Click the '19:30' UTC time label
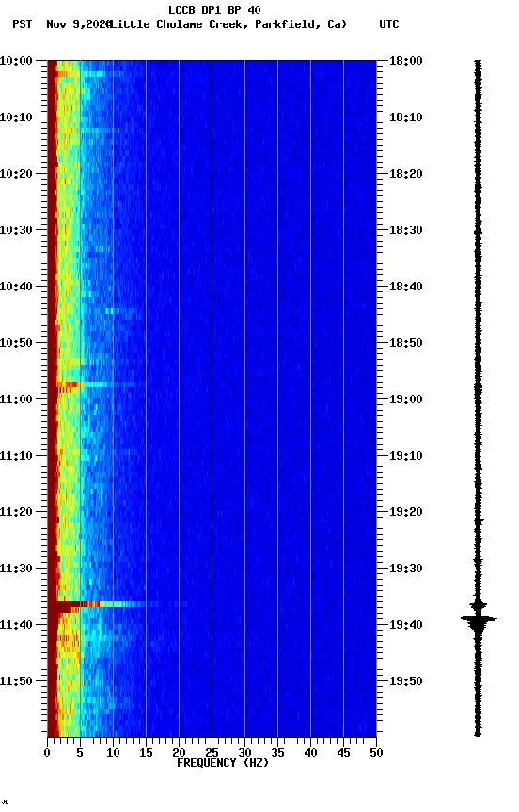Image resolution: width=519 pixels, height=812 pixels. coord(406,569)
